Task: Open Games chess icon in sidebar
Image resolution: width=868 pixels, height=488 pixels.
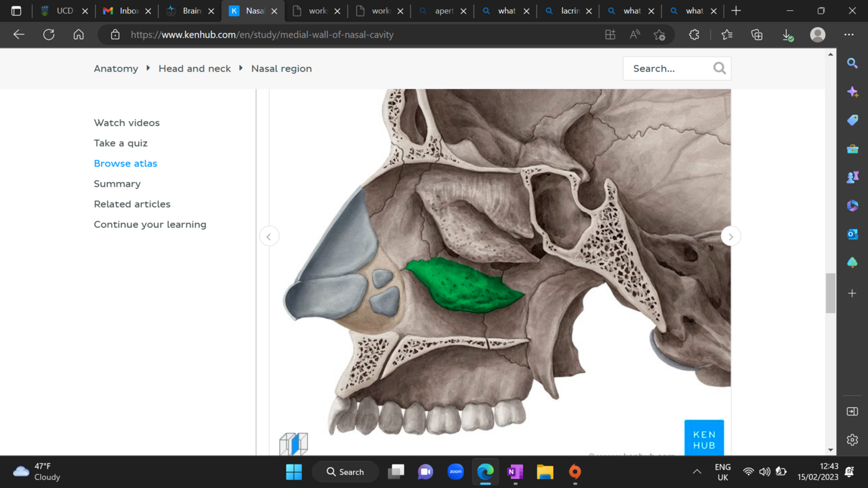Action: tap(852, 177)
